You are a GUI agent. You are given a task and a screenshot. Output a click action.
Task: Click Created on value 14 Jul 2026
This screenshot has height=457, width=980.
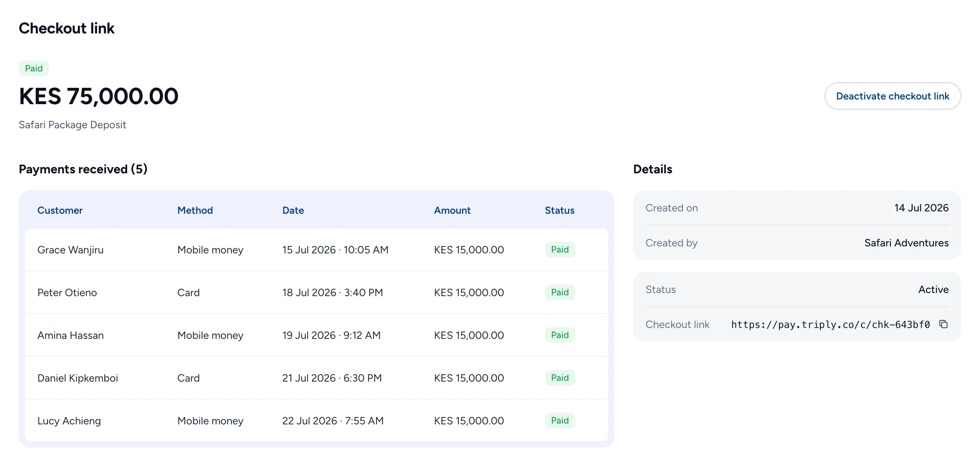coord(921,208)
